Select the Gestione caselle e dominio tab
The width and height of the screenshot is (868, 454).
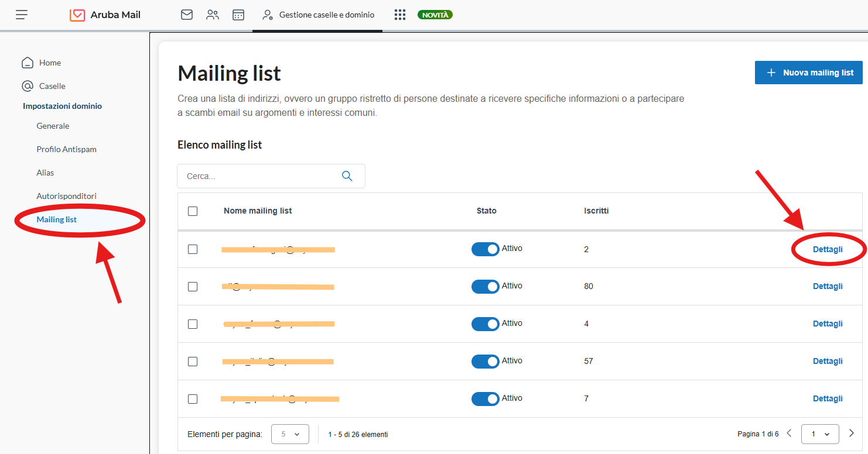pyautogui.click(x=318, y=15)
